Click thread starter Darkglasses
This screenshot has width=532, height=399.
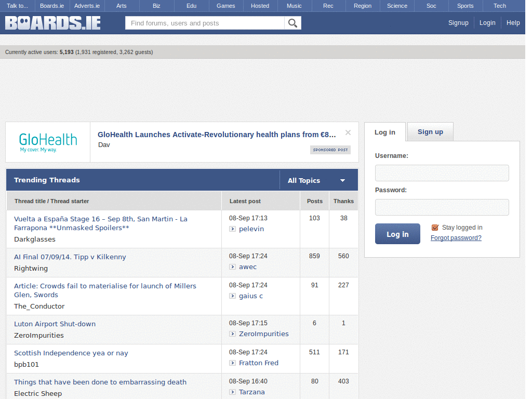pyautogui.click(x=35, y=239)
